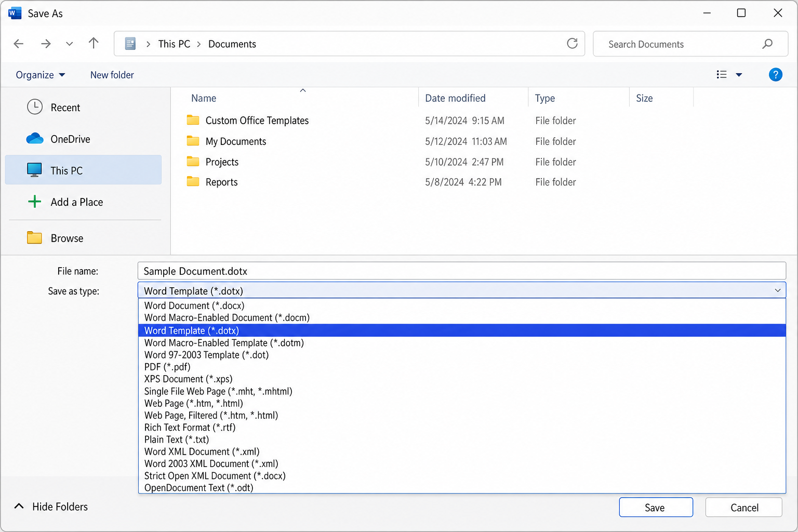Choose Word 2003 XML Document
The image size is (798, 532).
462,463
